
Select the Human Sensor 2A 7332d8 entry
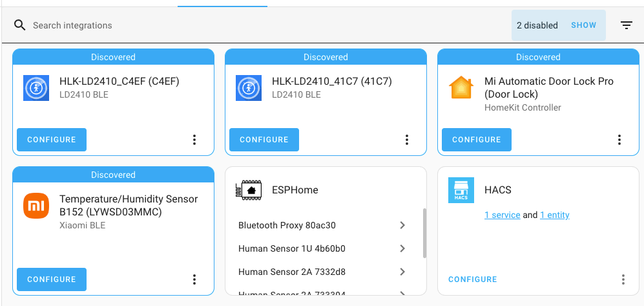pos(323,272)
